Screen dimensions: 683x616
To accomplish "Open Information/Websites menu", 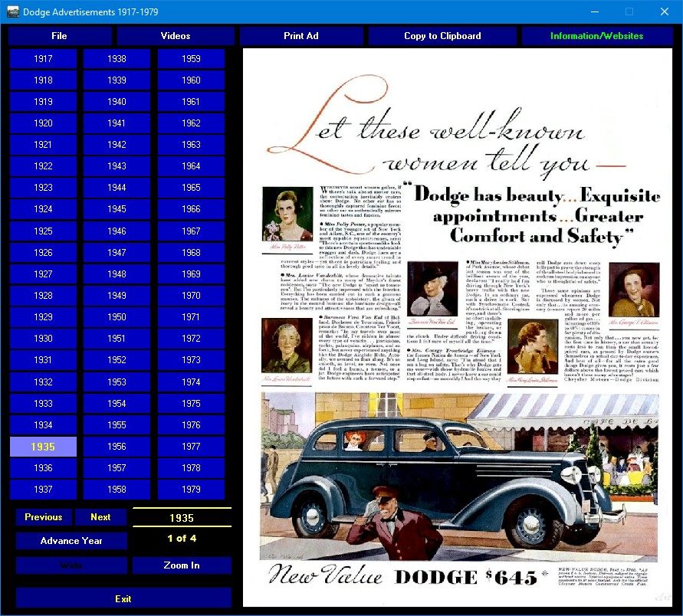I will click(596, 36).
